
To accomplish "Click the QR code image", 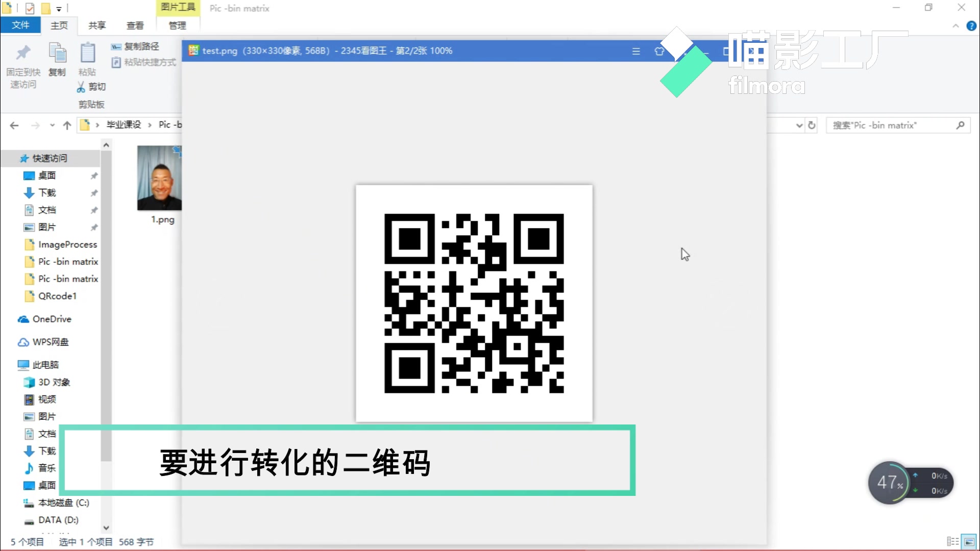I will click(474, 304).
